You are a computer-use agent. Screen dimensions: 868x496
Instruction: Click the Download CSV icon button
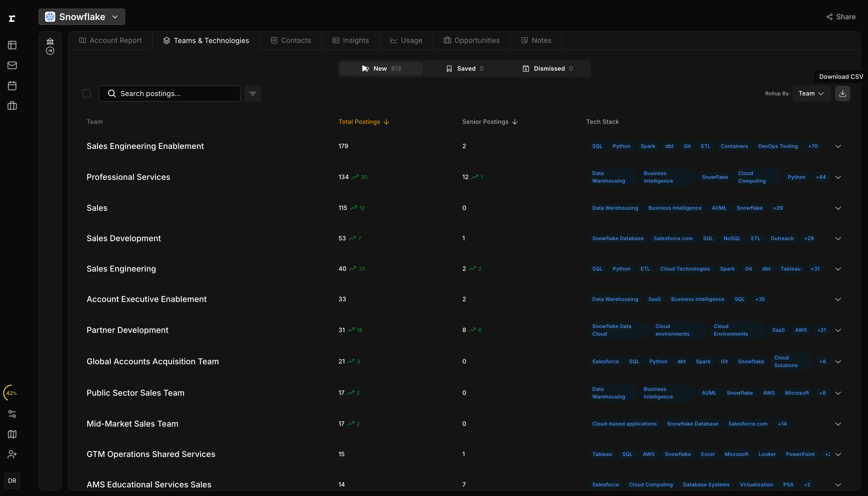[x=842, y=93]
